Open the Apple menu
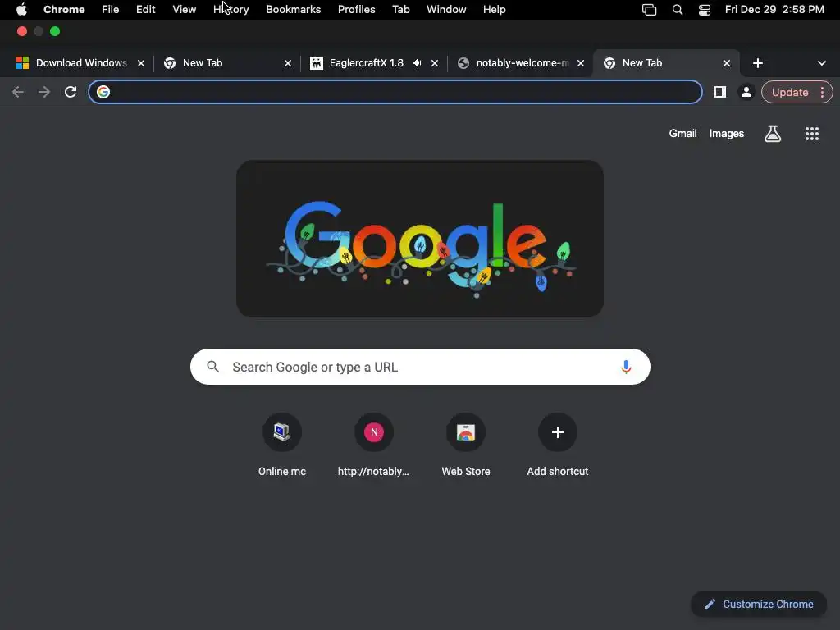Image resolution: width=840 pixels, height=630 pixels. 21,10
